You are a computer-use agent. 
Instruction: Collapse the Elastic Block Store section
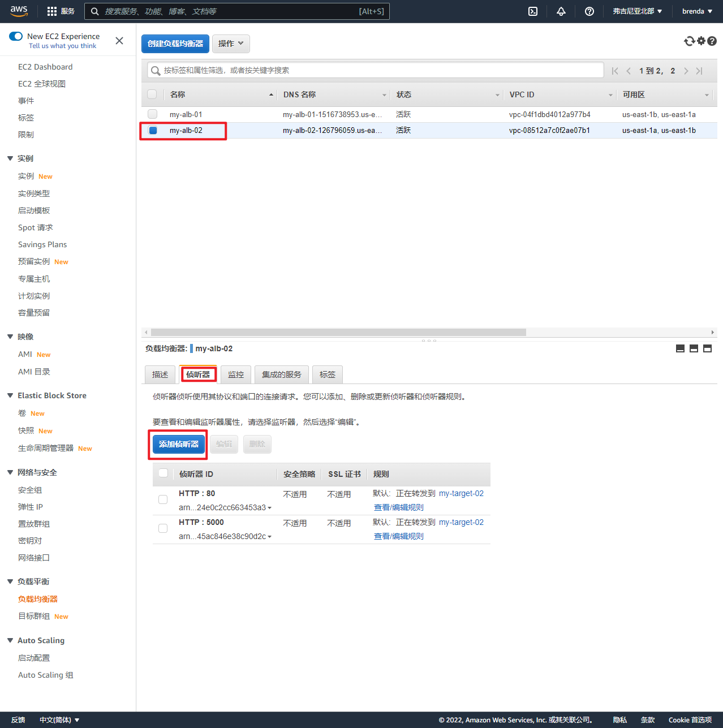click(x=10, y=395)
